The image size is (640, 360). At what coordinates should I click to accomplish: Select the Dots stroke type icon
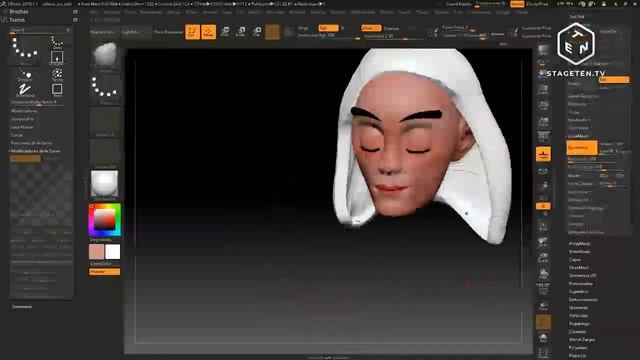pos(57,42)
